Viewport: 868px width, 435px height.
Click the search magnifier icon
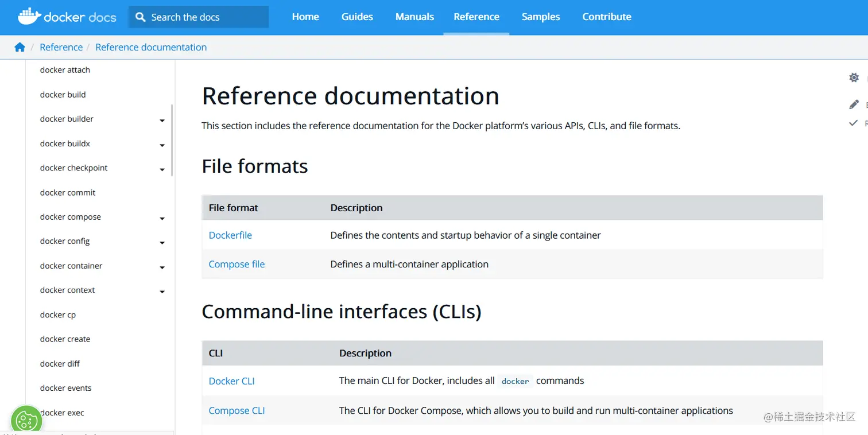click(x=141, y=17)
